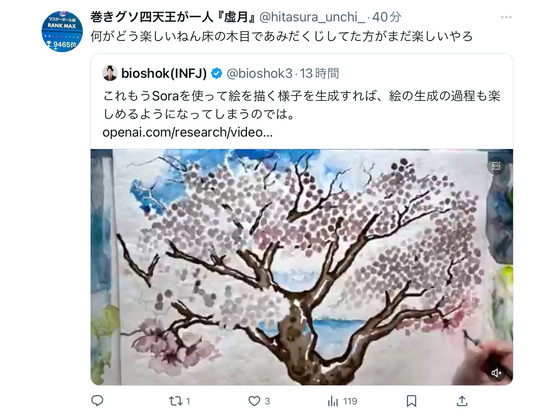
Task: Open the openai.com/research/video link
Action: tap(187, 132)
